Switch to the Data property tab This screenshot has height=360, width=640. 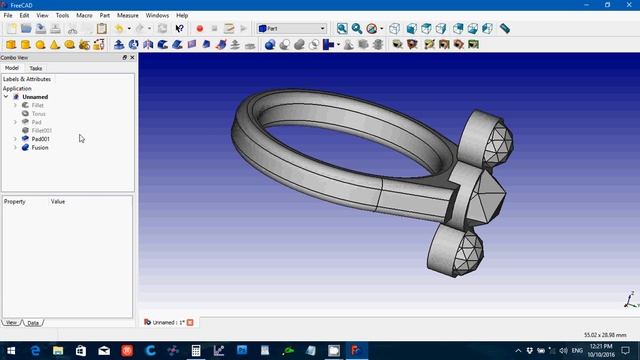click(x=33, y=323)
